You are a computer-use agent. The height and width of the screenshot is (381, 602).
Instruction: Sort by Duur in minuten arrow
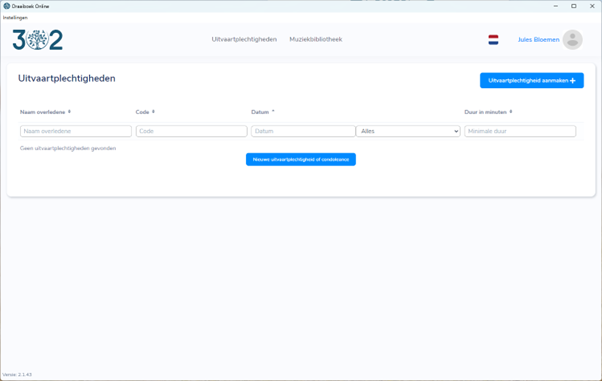[x=511, y=112]
